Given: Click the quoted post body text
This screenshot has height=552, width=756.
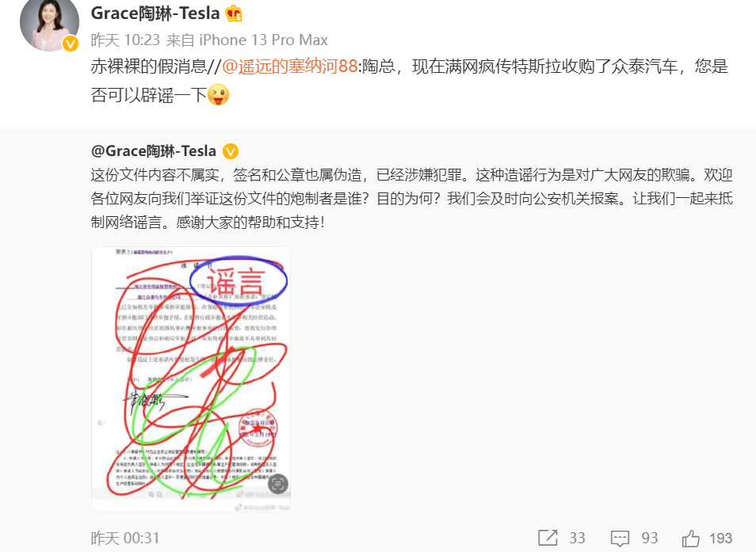Looking at the screenshot, I should [412, 199].
